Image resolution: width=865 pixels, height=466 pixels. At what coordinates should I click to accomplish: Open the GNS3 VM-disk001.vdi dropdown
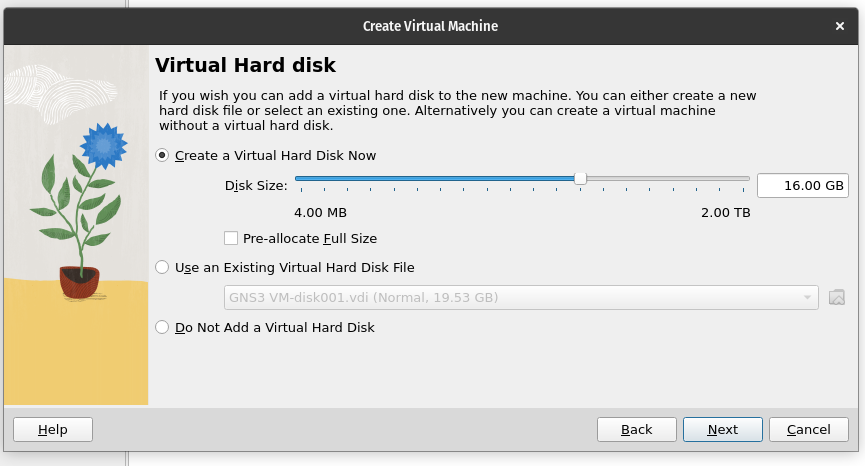(521, 297)
